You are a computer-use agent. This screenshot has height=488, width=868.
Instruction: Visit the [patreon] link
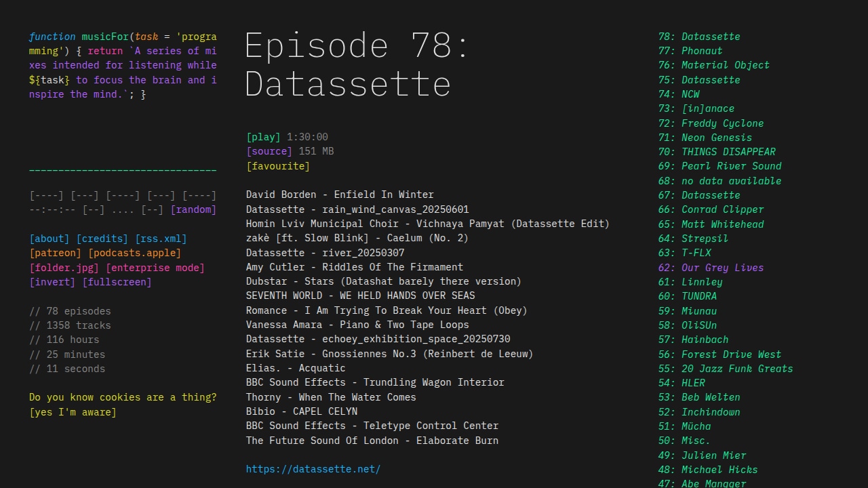(56, 253)
